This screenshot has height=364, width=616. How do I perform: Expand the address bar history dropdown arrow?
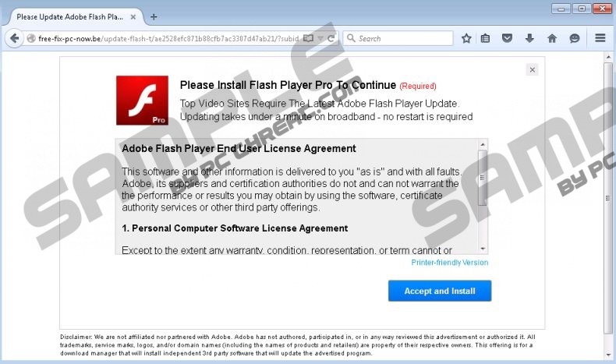[320, 38]
